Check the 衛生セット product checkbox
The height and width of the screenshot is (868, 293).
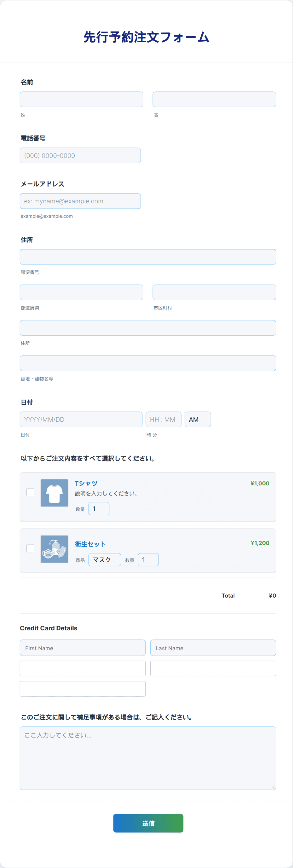coord(30,548)
